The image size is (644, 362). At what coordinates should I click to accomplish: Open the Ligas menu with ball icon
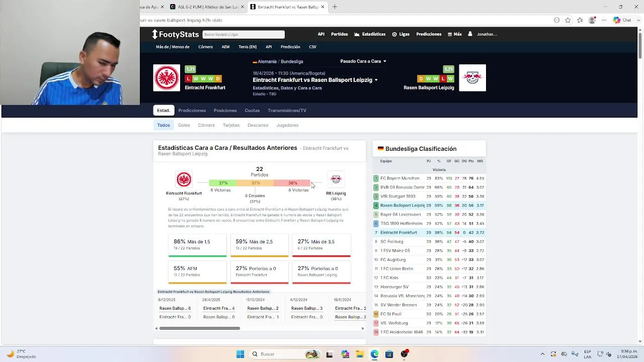coord(400,34)
